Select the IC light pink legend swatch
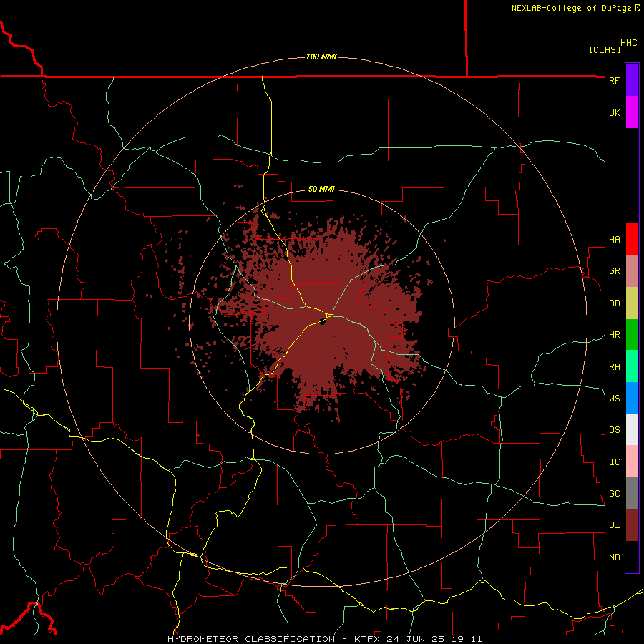This screenshot has height=644, width=644. [632, 462]
